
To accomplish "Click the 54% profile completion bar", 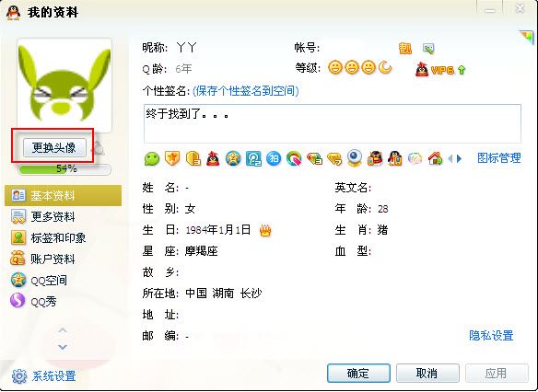I will [x=64, y=169].
